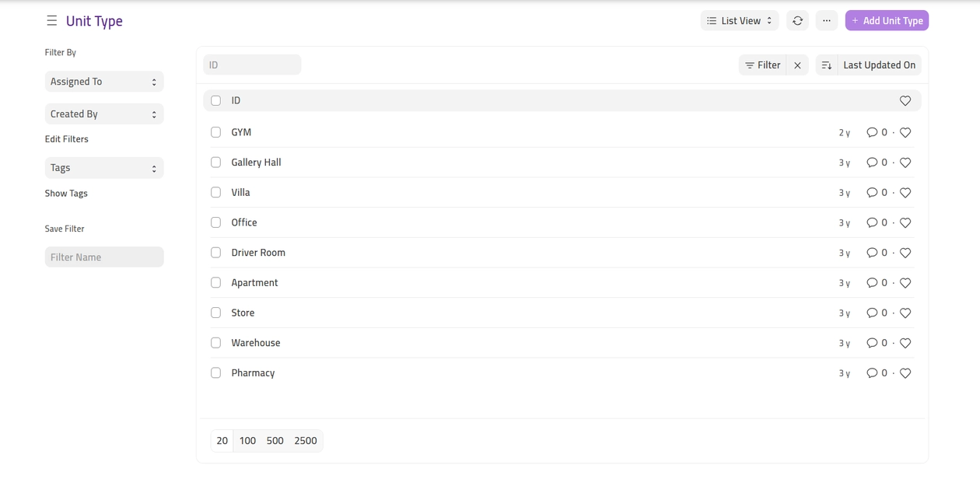Select the Gallery Hall checkbox

point(216,163)
